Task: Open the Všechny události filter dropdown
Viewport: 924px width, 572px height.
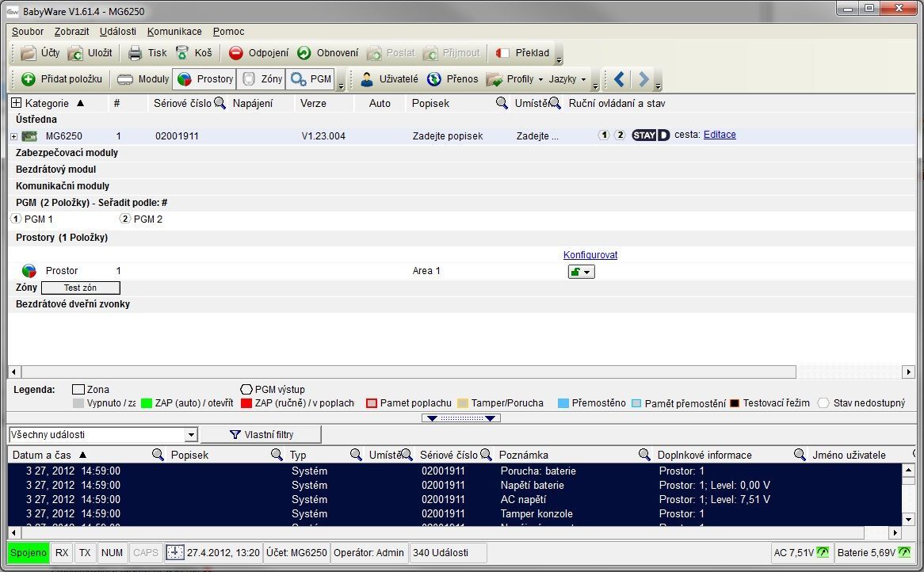Action: tap(190, 435)
